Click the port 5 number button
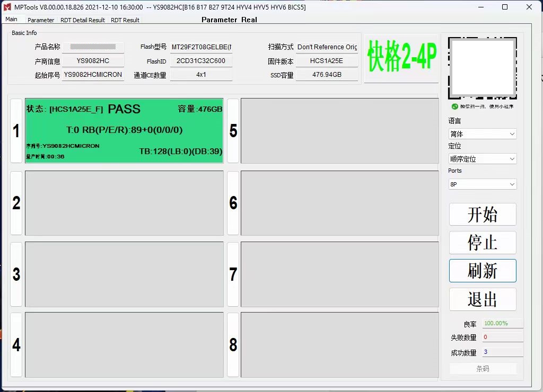 pyautogui.click(x=233, y=131)
